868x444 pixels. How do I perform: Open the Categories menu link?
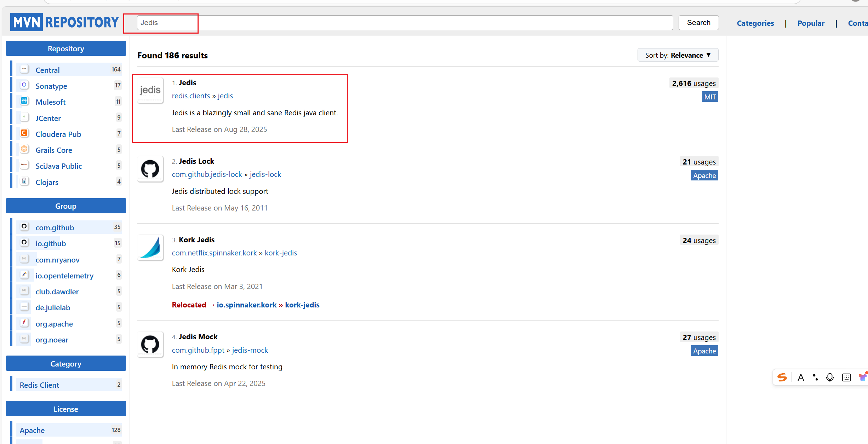(755, 23)
